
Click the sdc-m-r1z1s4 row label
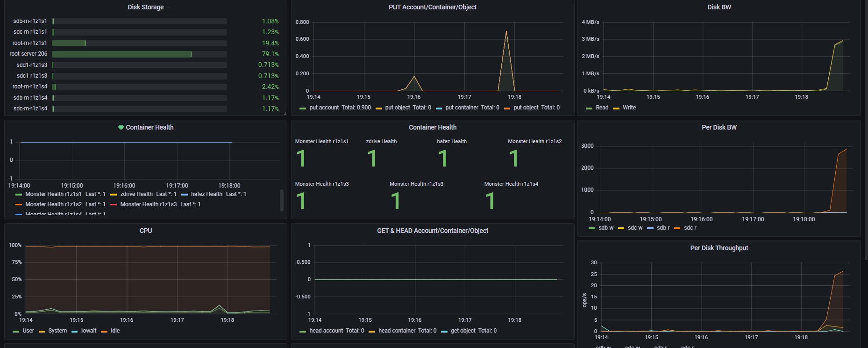tap(30, 109)
